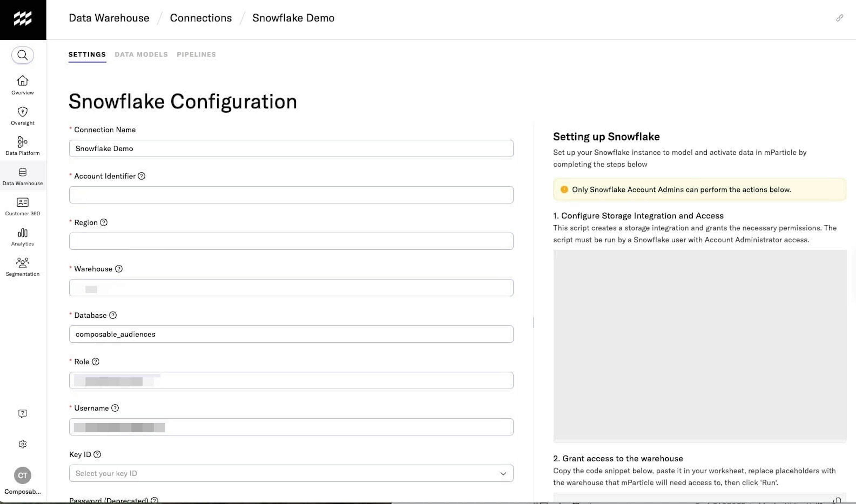856x504 pixels.
Task: Open the help feedback icon in sidebar
Action: (23, 413)
